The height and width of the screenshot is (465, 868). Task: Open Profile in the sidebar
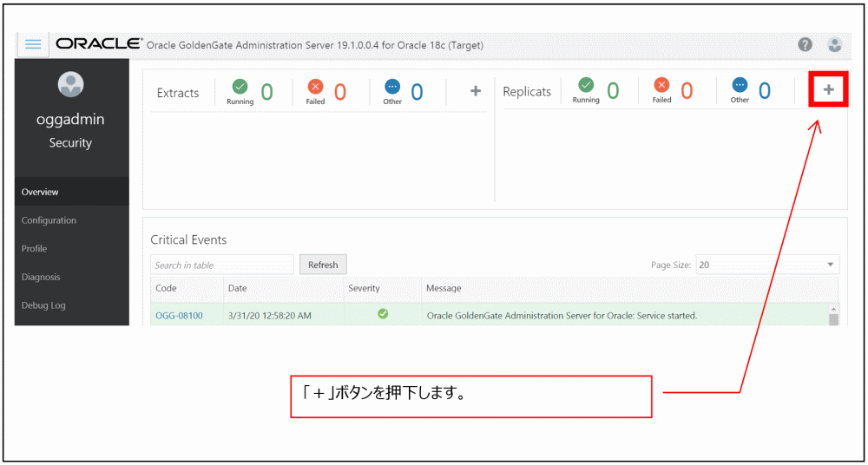click(71, 249)
